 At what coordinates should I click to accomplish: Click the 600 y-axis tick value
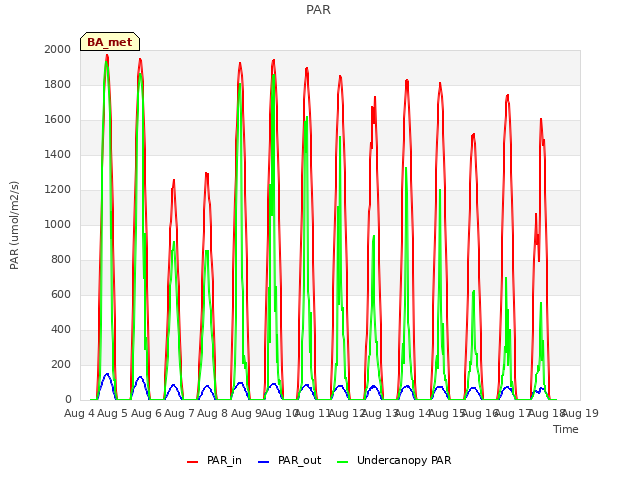[x=61, y=295]
